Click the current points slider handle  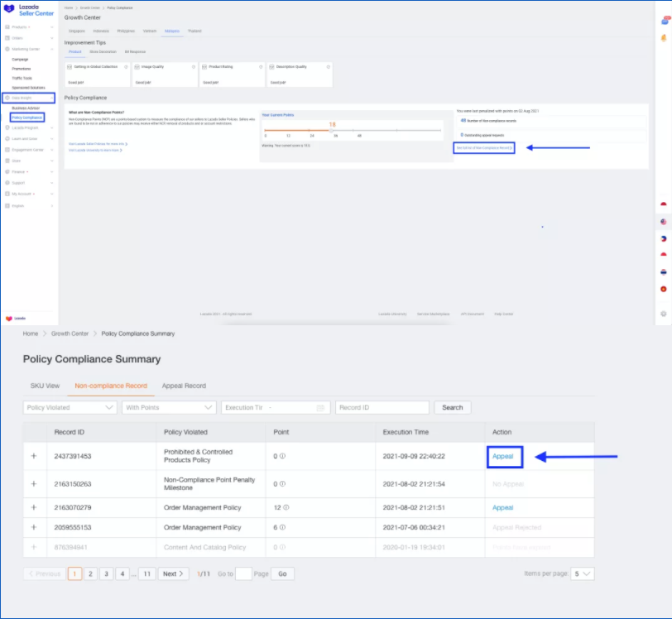coord(331,130)
